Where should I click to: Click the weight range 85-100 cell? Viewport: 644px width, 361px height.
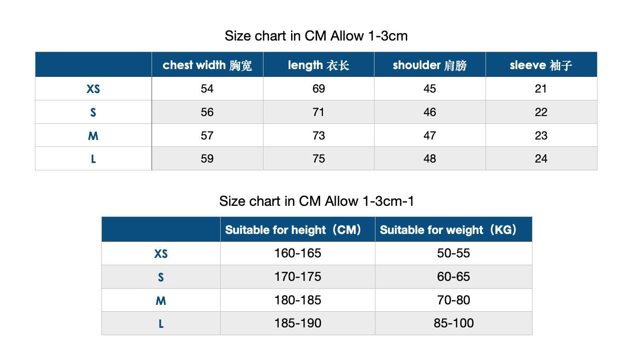(x=454, y=323)
